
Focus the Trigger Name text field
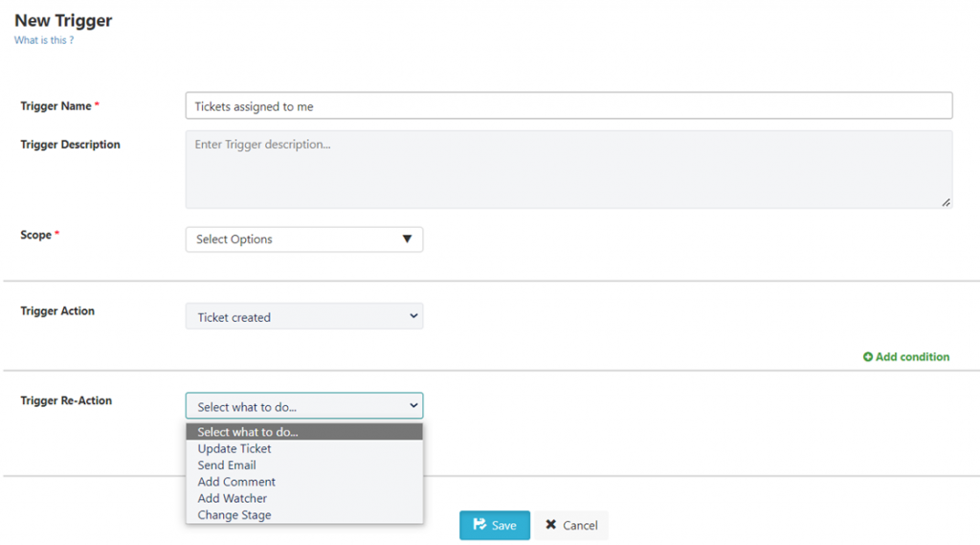point(568,105)
